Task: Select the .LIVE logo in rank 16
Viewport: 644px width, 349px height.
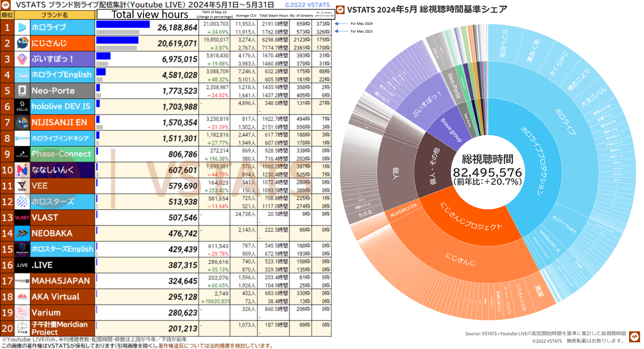Action: 22,265
